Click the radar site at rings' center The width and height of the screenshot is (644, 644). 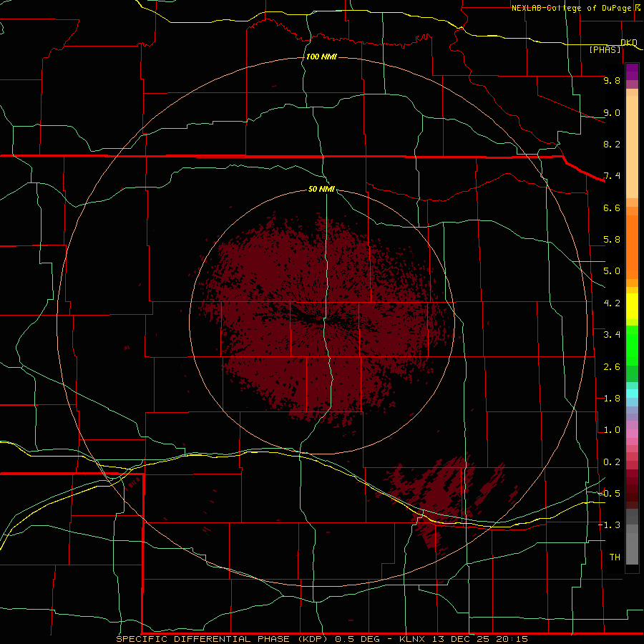pyautogui.click(x=321, y=323)
